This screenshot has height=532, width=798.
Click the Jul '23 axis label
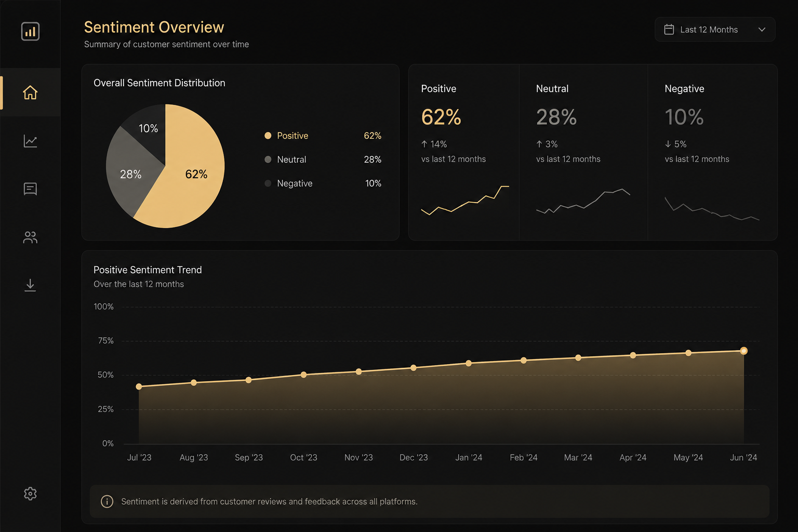[139, 458]
